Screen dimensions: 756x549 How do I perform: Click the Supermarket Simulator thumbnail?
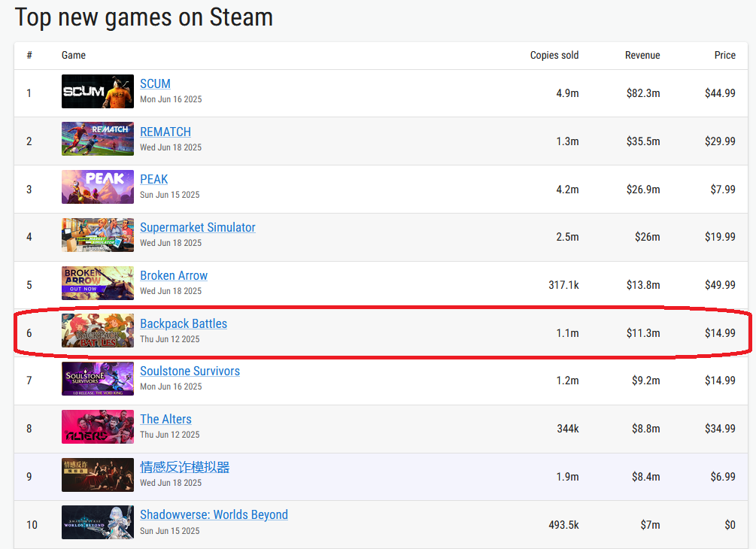tap(98, 235)
